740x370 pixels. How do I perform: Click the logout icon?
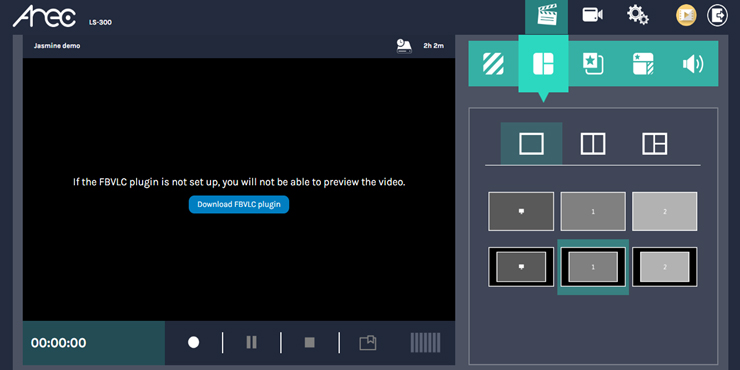(717, 16)
